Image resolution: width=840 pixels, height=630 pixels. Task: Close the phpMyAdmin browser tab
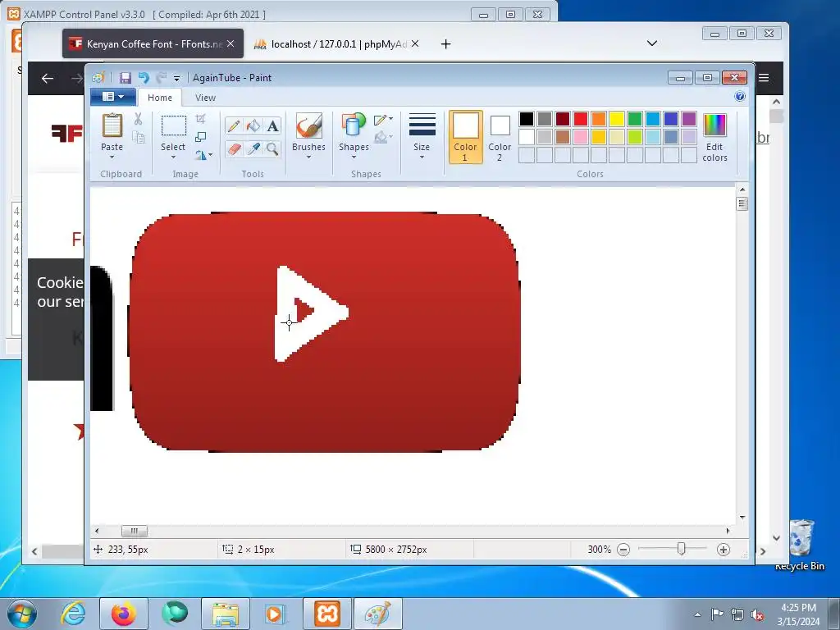[415, 44]
